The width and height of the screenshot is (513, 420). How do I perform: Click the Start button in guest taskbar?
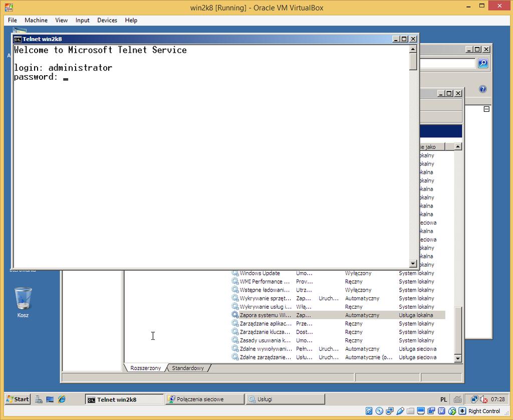click(18, 399)
